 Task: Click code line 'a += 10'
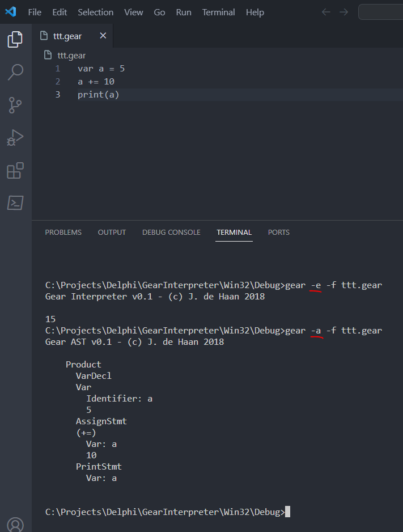point(96,82)
